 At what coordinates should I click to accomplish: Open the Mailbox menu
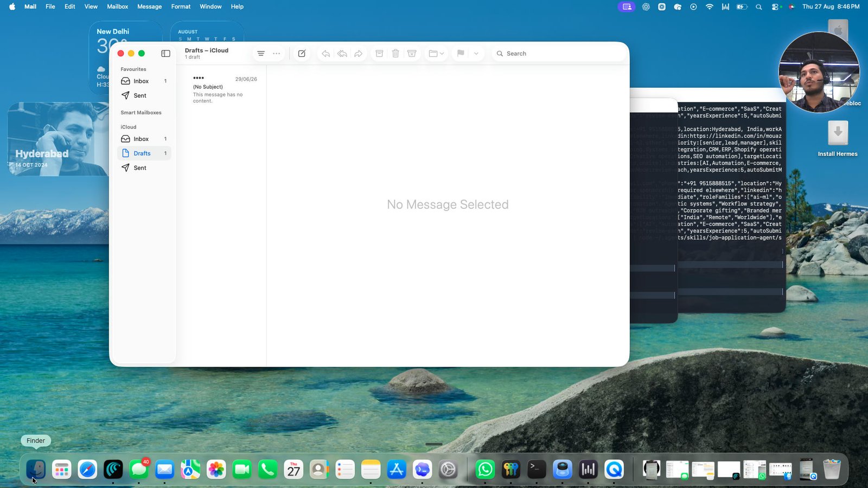pos(117,7)
